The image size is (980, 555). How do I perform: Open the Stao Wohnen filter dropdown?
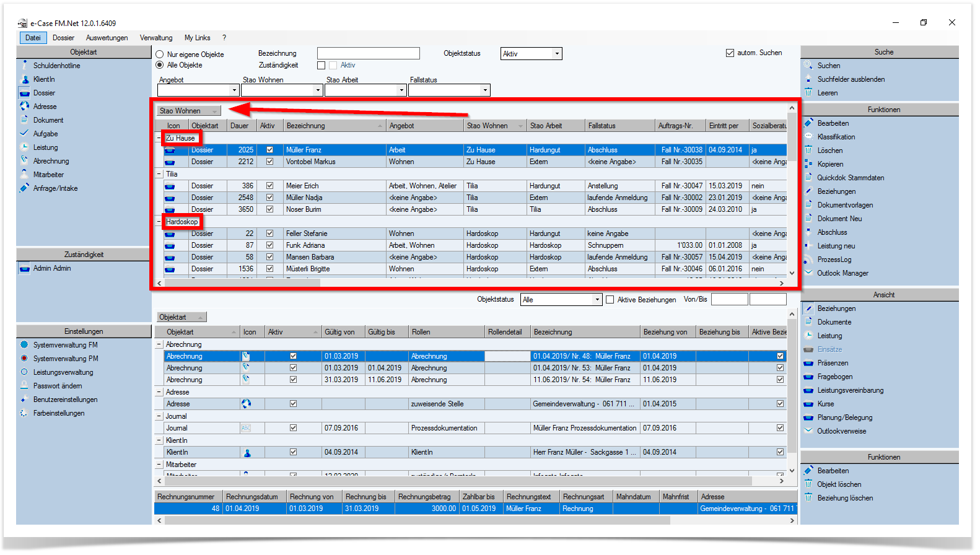click(318, 90)
